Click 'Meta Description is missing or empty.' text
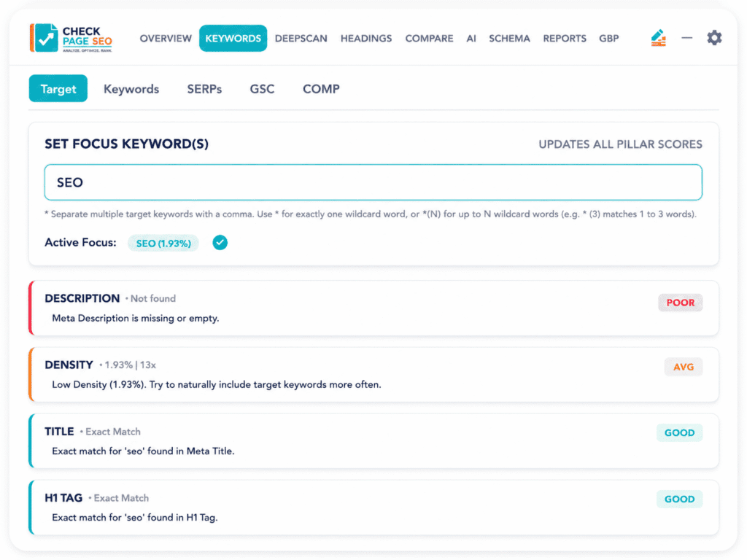747x560 pixels. coord(135,318)
